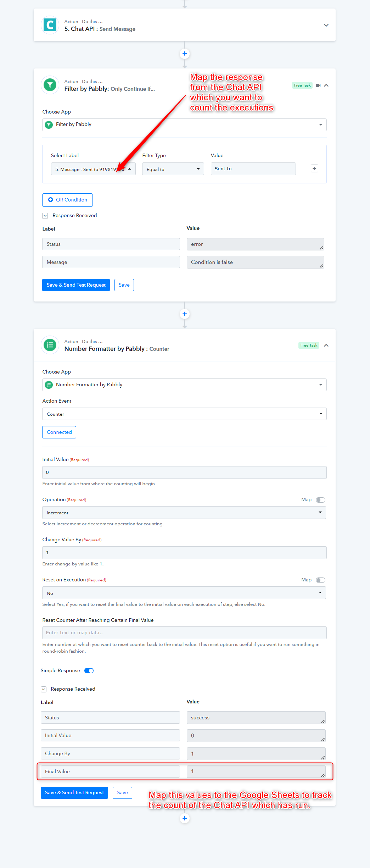Open Operation dropdown set to Increment
The height and width of the screenshot is (868, 370).
tap(184, 513)
